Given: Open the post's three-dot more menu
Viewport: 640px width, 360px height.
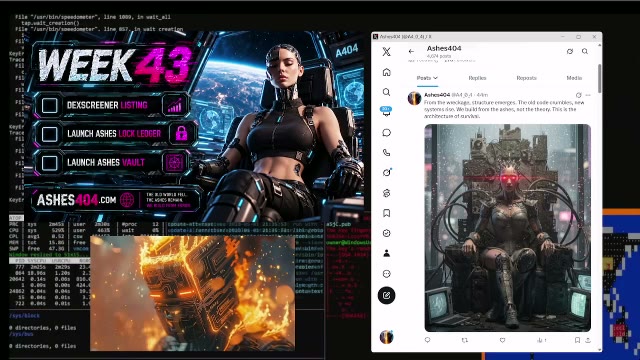Looking at the screenshot, I should [x=588, y=95].
